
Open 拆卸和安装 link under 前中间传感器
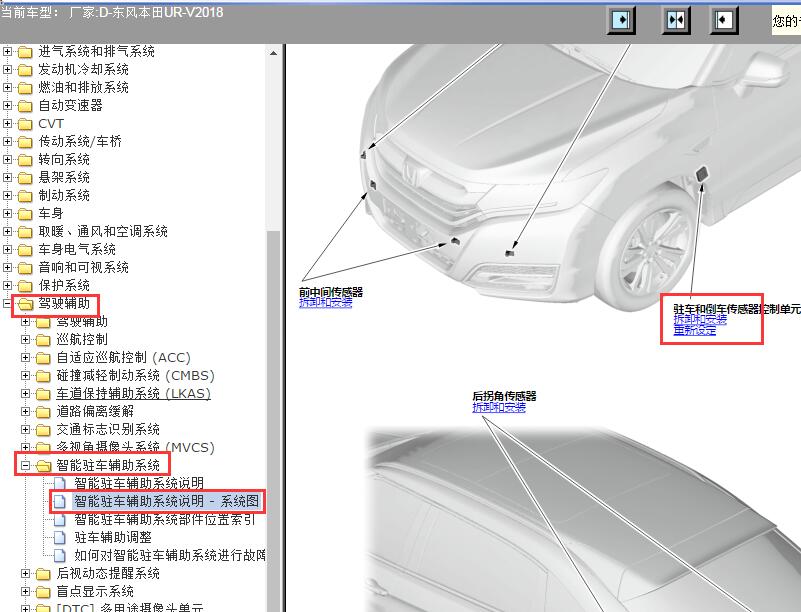pos(325,302)
